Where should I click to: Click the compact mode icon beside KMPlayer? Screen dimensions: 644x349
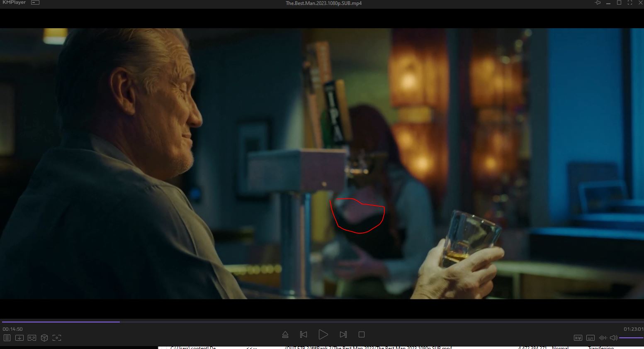tap(35, 3)
